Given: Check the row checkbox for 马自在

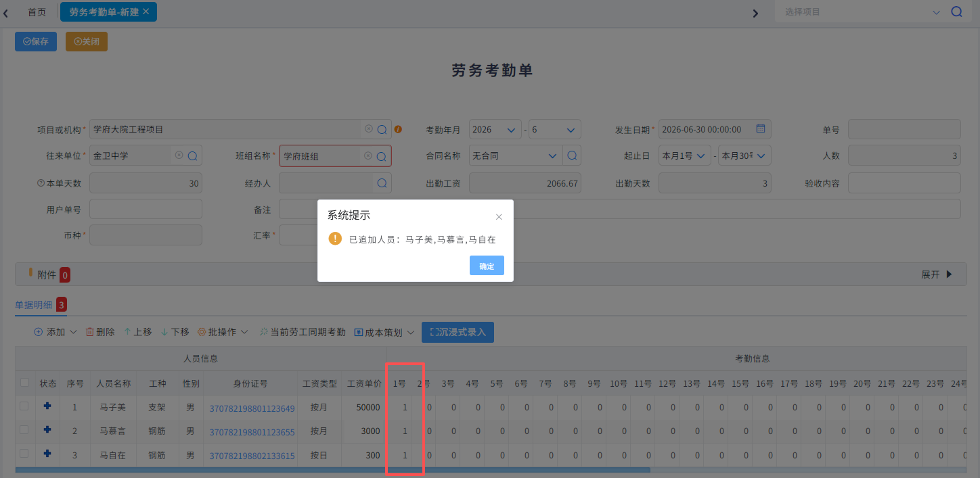Looking at the screenshot, I should click(24, 454).
